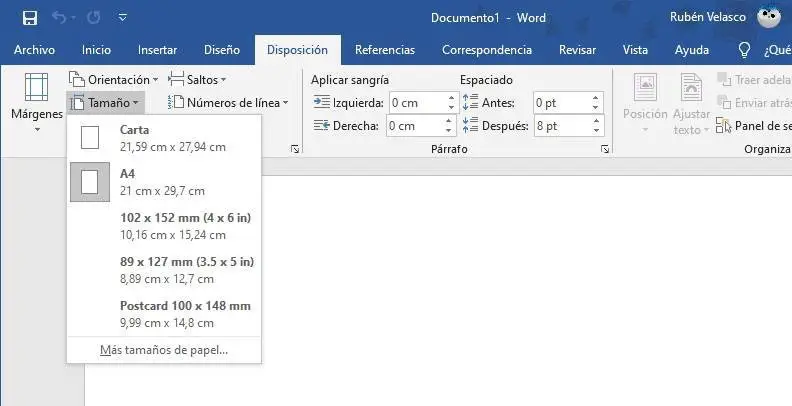Click the Rubén Velasco account avatar

pos(769,17)
